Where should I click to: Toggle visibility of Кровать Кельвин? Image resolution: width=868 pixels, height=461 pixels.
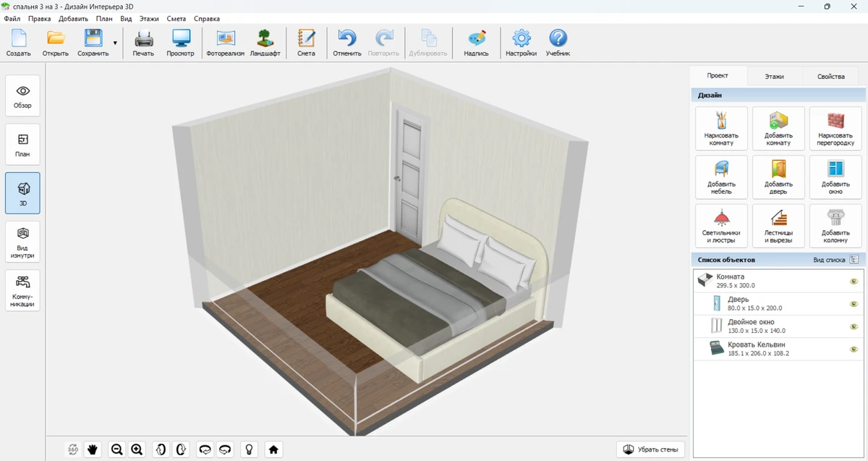coord(854,349)
